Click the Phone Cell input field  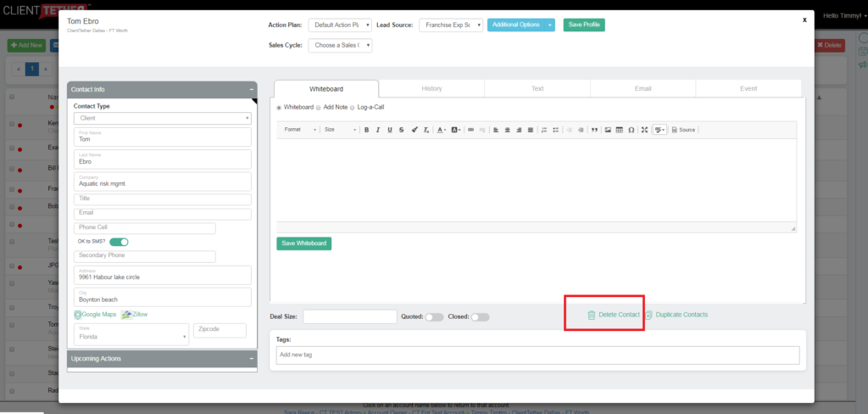click(144, 228)
